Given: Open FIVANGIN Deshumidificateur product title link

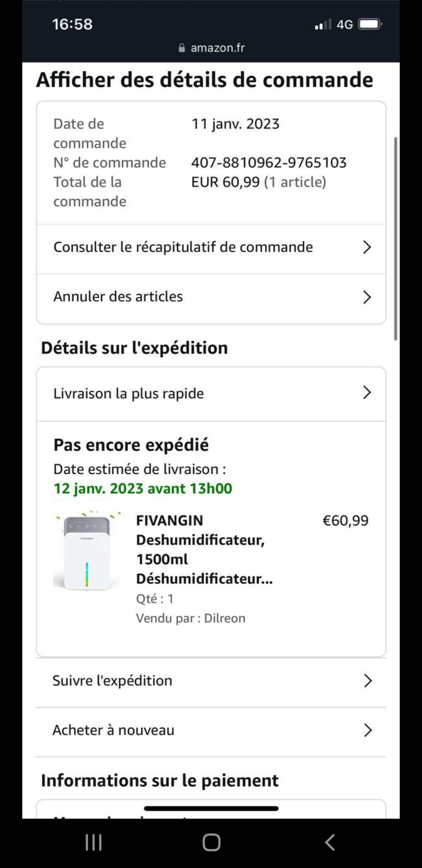Looking at the screenshot, I should click(204, 549).
